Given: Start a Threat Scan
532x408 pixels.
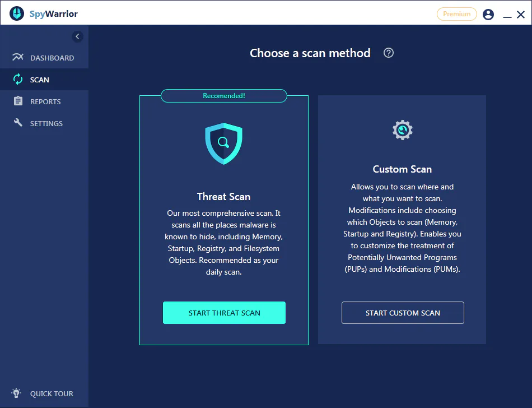Looking at the screenshot, I should click(x=223, y=313).
